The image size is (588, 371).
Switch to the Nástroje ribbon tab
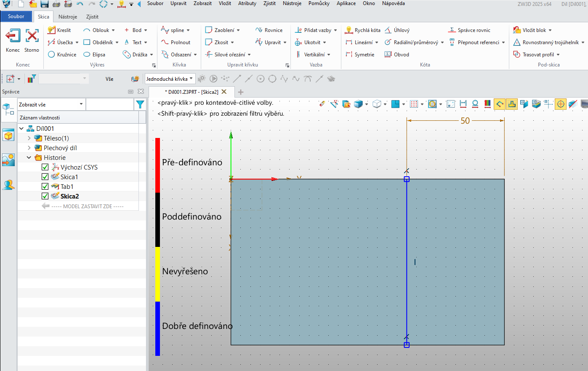pyautogui.click(x=68, y=17)
